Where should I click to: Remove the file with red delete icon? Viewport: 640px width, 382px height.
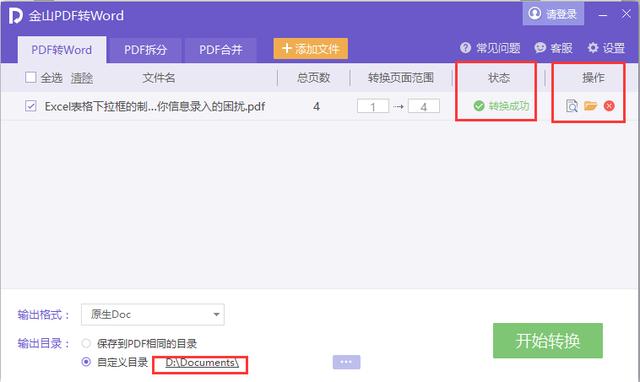click(x=609, y=106)
